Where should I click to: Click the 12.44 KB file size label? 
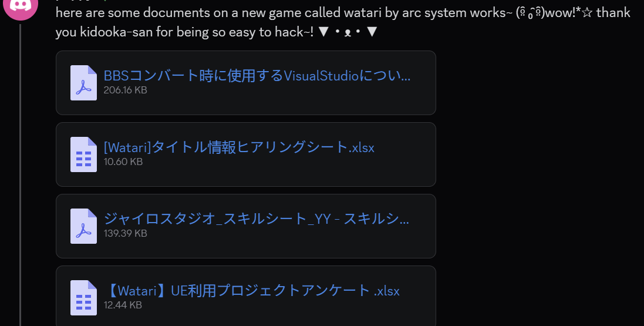[123, 305]
